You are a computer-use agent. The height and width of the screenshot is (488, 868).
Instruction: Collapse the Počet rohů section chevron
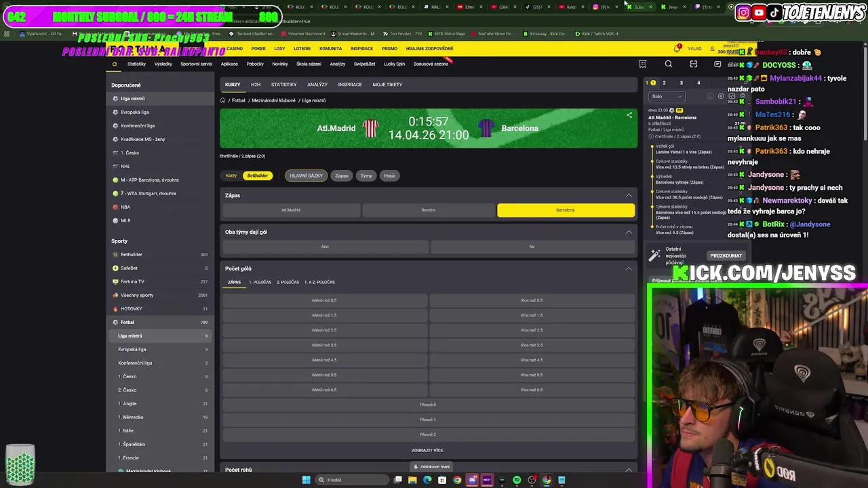pos(629,469)
